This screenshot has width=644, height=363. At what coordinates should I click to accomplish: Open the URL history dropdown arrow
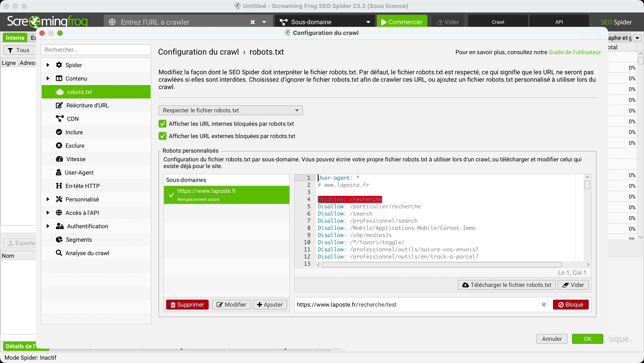[264, 22]
